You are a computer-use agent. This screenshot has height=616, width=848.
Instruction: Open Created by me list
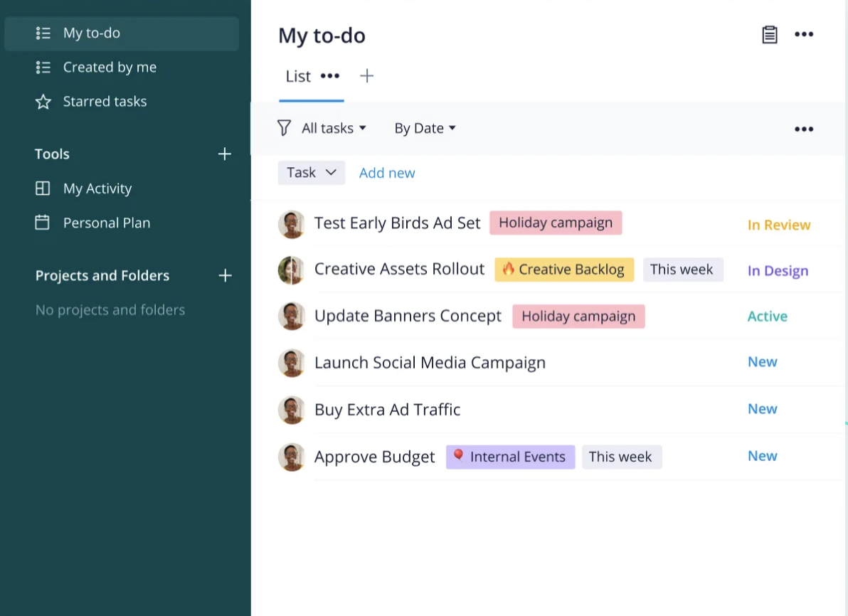click(x=110, y=67)
